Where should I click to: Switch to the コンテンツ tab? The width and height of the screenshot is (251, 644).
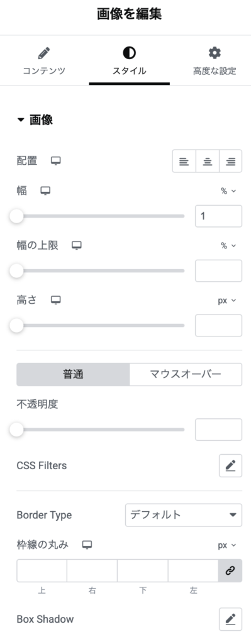43,61
